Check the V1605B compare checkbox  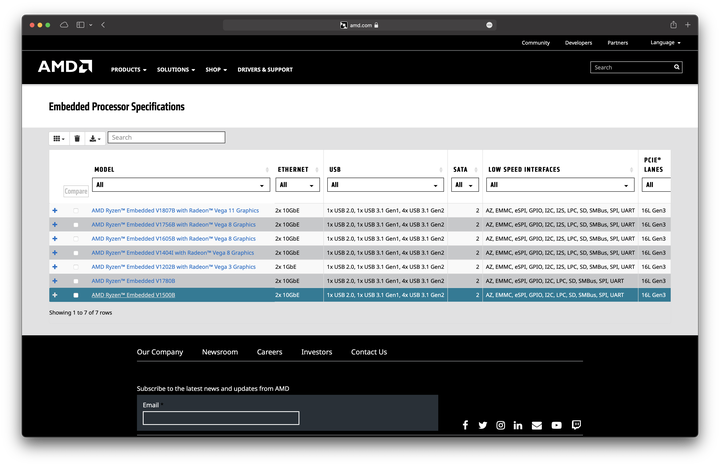point(76,239)
